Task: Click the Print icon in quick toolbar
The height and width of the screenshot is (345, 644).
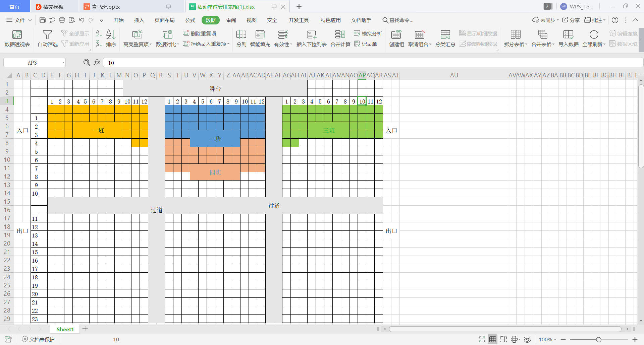Action: pos(62,20)
